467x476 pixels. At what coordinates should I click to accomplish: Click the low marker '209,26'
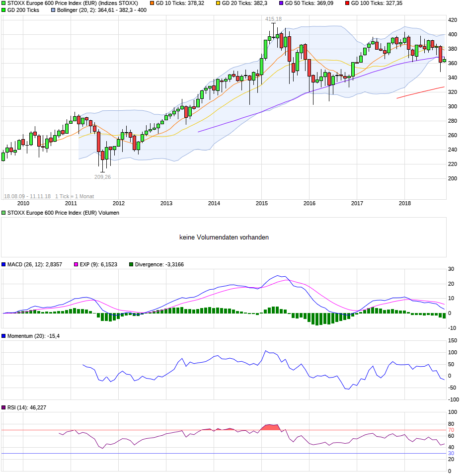(102, 177)
